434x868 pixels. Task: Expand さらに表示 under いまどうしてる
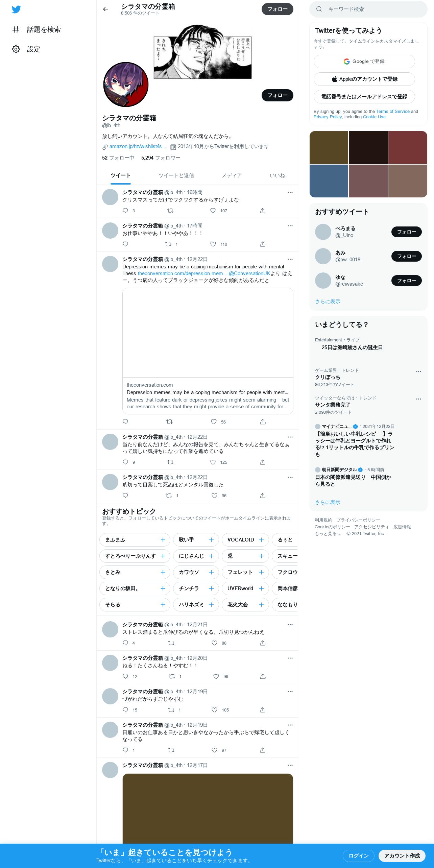point(328,502)
